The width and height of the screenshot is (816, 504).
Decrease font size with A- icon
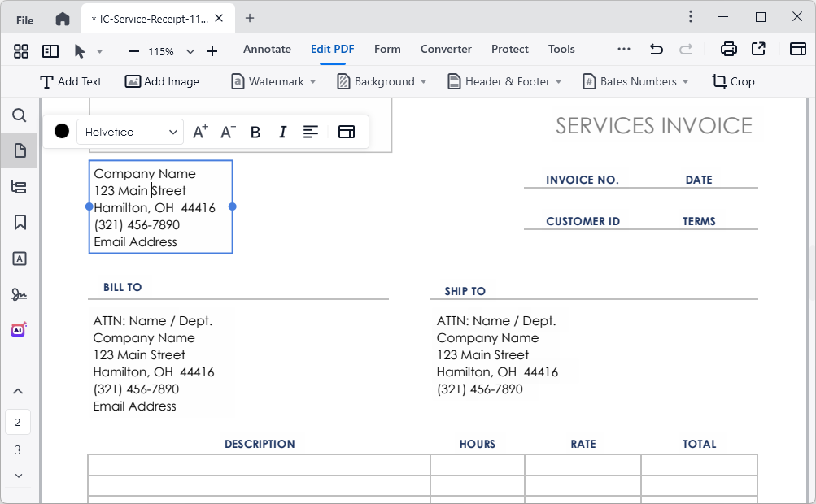click(x=227, y=131)
